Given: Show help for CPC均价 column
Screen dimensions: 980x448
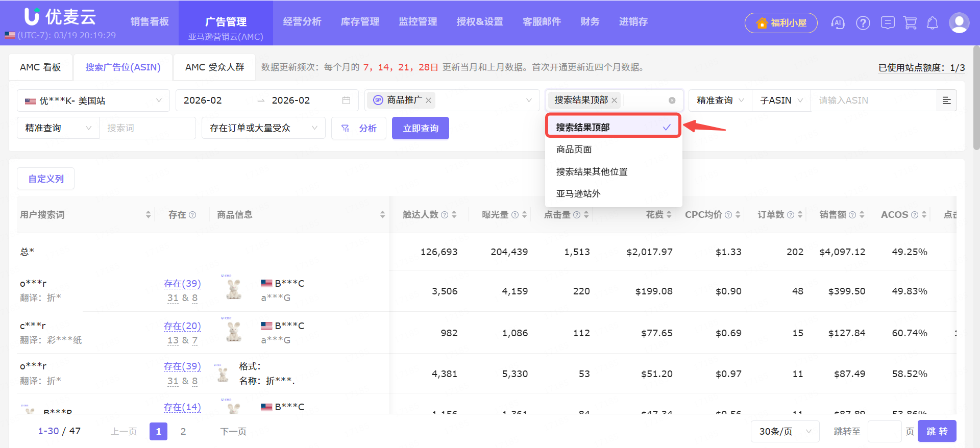Looking at the screenshot, I should point(728,215).
